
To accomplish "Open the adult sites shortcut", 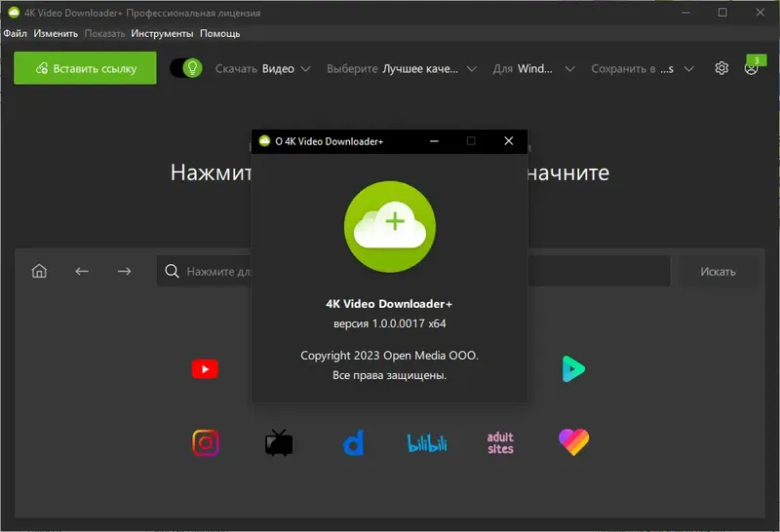I will coord(500,442).
